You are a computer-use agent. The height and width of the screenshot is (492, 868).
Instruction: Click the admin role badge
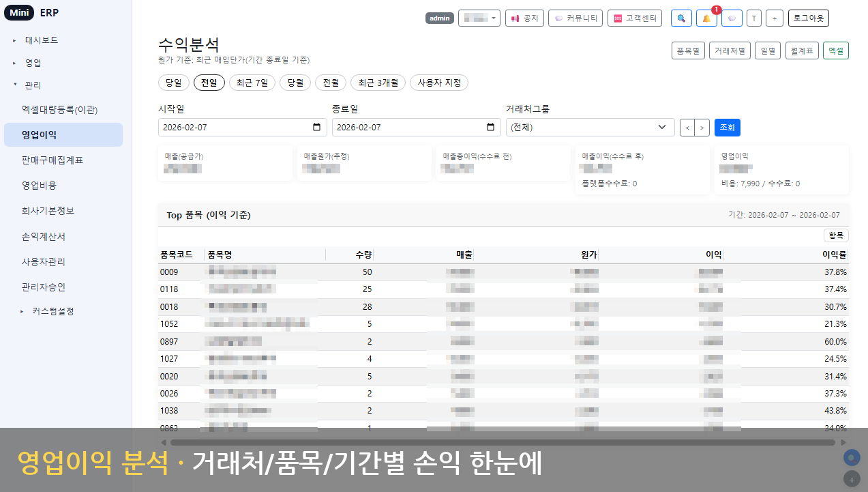440,18
